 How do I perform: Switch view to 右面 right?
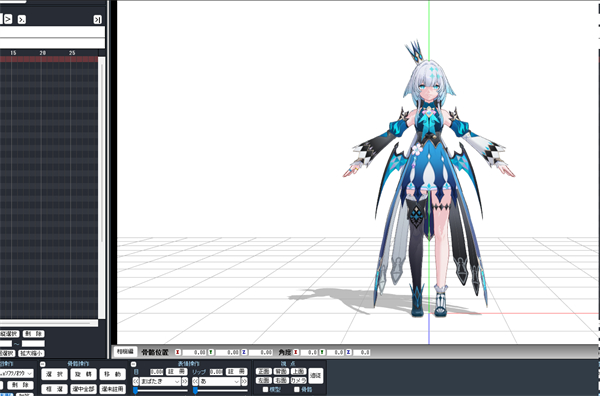click(281, 381)
